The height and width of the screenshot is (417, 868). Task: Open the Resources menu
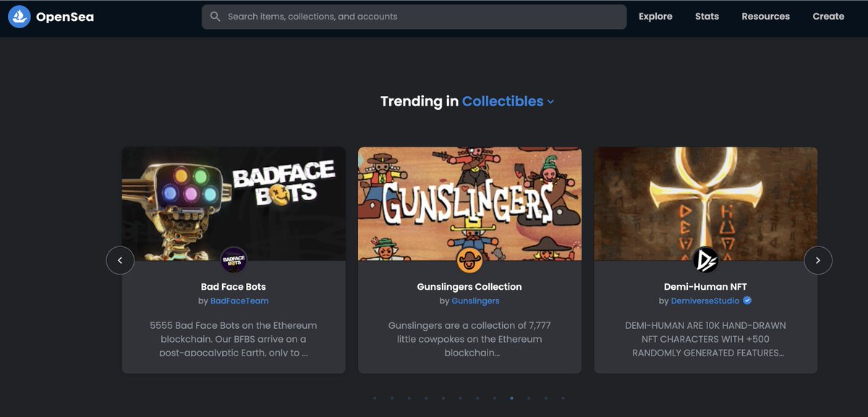click(765, 16)
